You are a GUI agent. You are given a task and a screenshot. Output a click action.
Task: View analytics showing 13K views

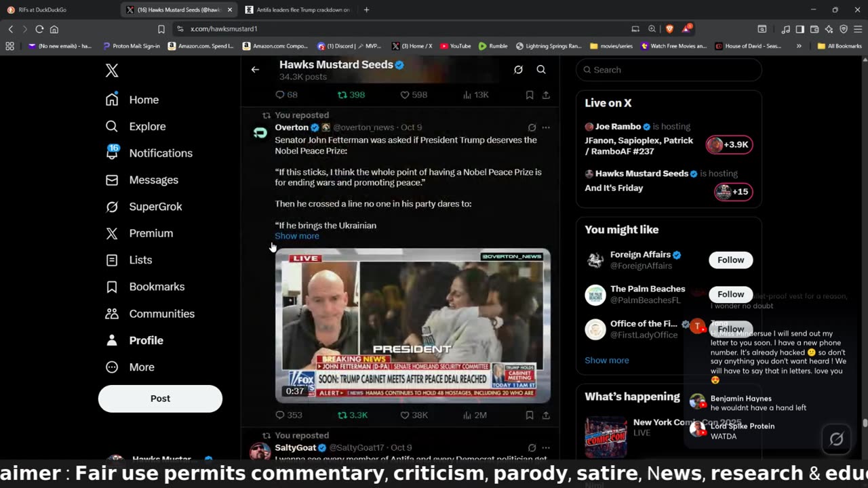click(475, 95)
